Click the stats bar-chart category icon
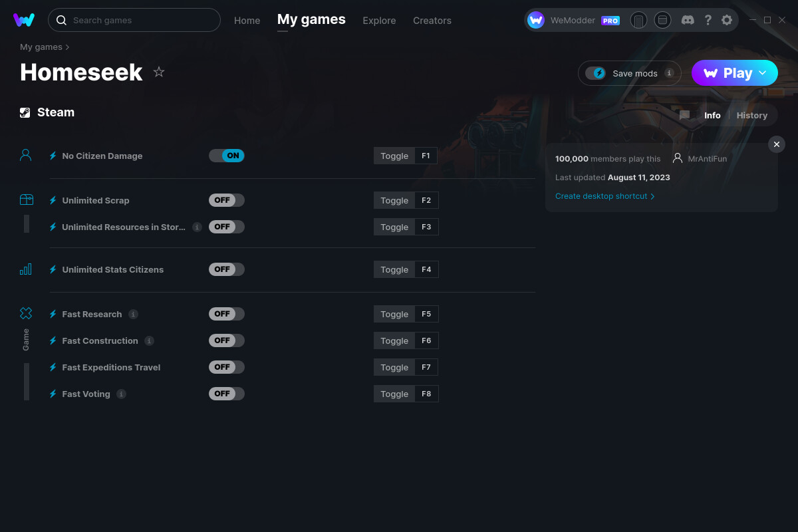798x532 pixels. tap(25, 269)
